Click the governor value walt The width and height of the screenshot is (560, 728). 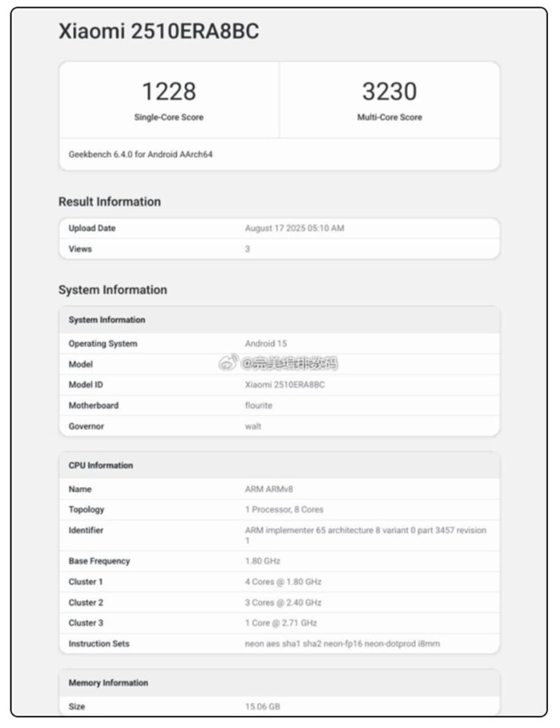pyautogui.click(x=253, y=427)
